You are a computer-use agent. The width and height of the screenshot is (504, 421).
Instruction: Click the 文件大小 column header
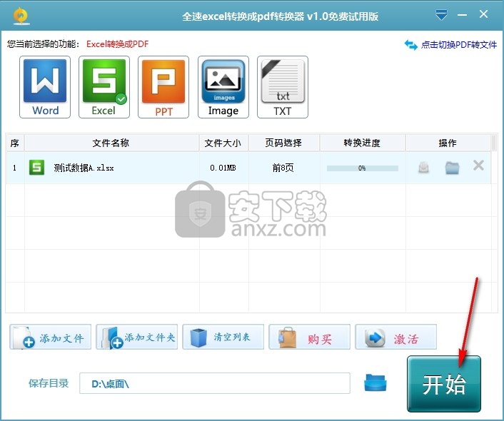223,143
